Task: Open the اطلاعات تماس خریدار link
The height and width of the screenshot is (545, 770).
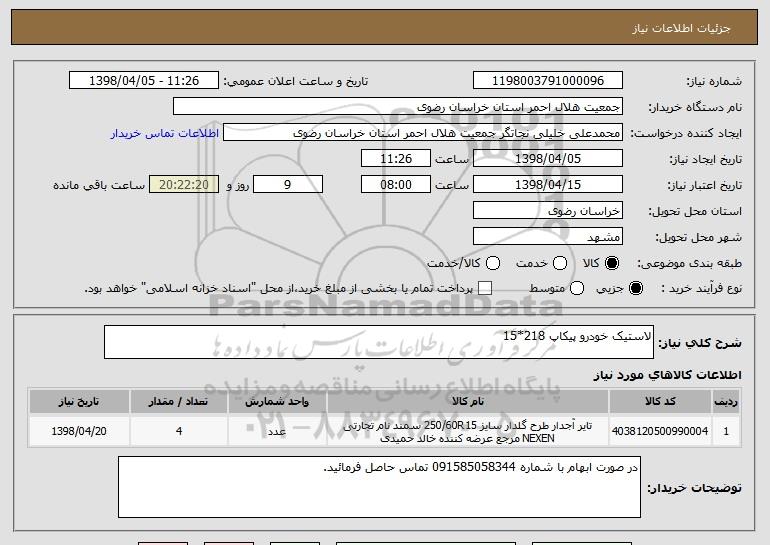Action: click(165, 133)
